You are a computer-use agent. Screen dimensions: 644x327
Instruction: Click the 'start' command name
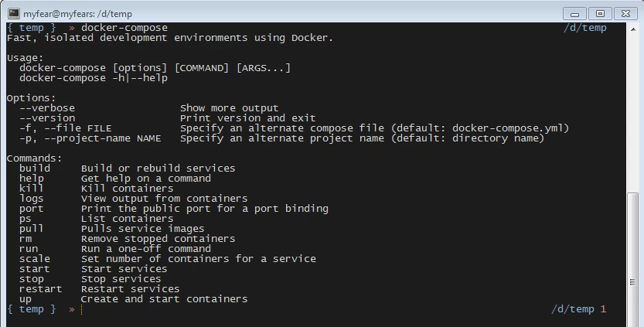click(35, 269)
